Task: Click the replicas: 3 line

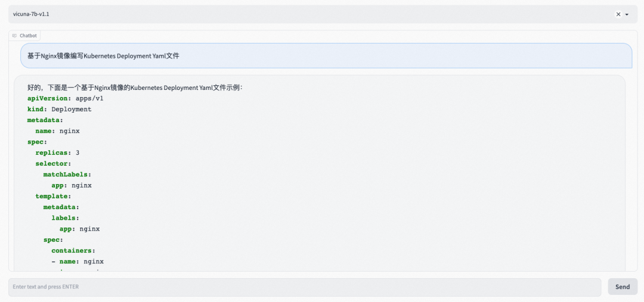Action: click(x=57, y=152)
